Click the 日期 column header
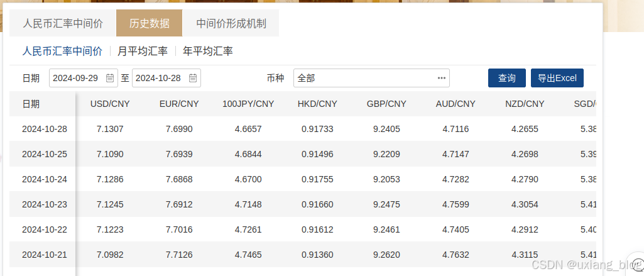The image size is (644, 276). (31, 104)
